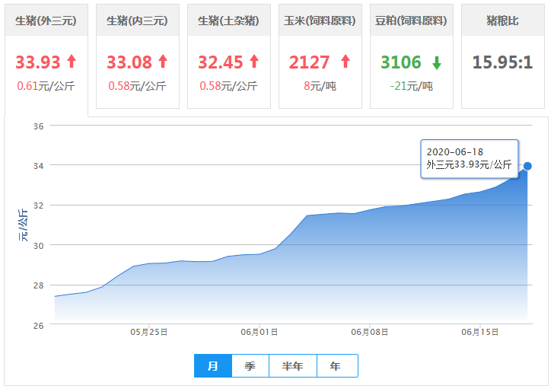
Task: Click the 15.95:1 ratio value
Action: pyautogui.click(x=502, y=62)
